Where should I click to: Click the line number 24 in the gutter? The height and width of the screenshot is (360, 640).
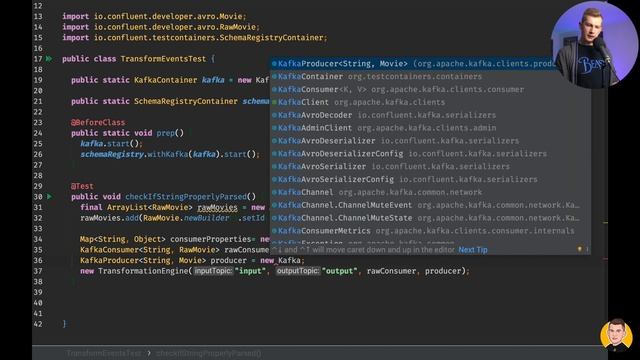38,133
